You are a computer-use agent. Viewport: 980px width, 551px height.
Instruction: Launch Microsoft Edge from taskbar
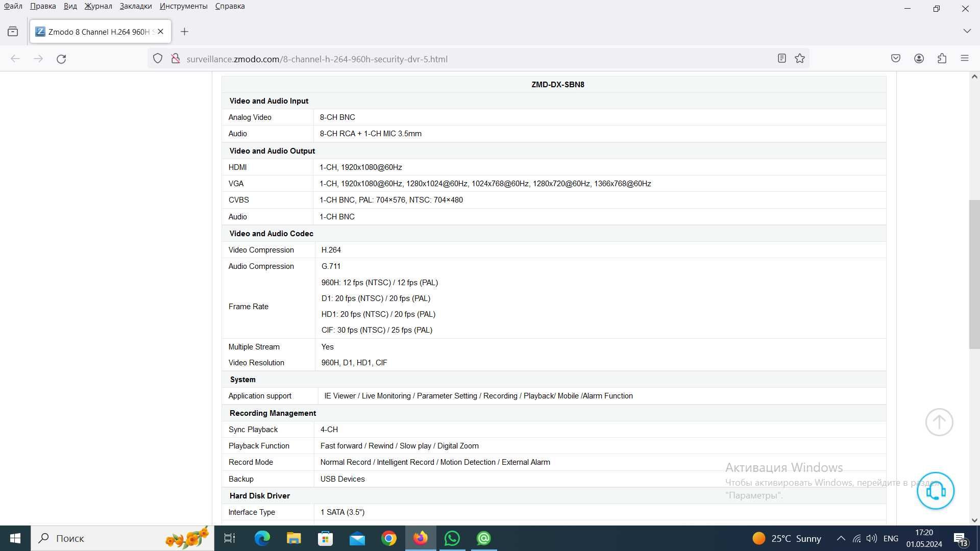(262, 538)
